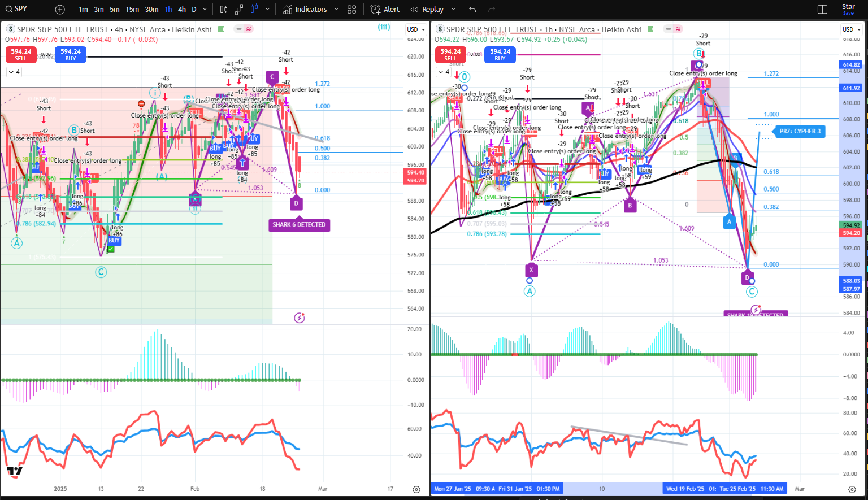Viewport: 868px width, 500px height.
Task: Click the TradingView logo at bottom left
Action: pyautogui.click(x=15, y=471)
